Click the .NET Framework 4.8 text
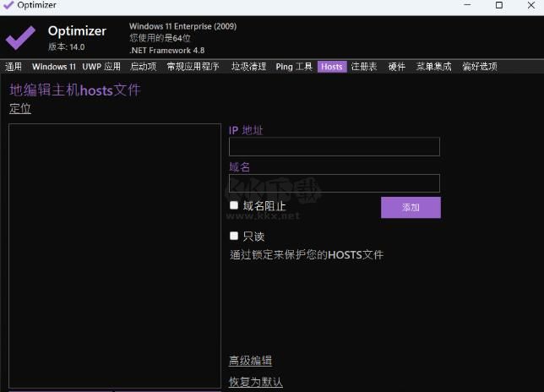 click(167, 51)
